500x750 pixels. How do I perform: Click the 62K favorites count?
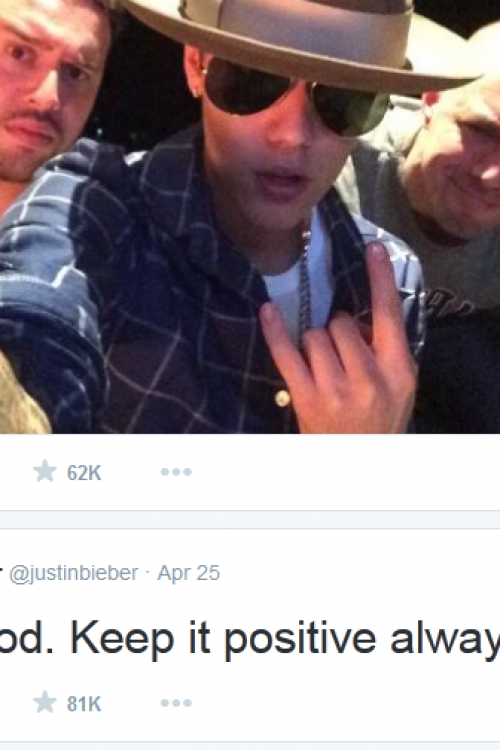coord(84,473)
